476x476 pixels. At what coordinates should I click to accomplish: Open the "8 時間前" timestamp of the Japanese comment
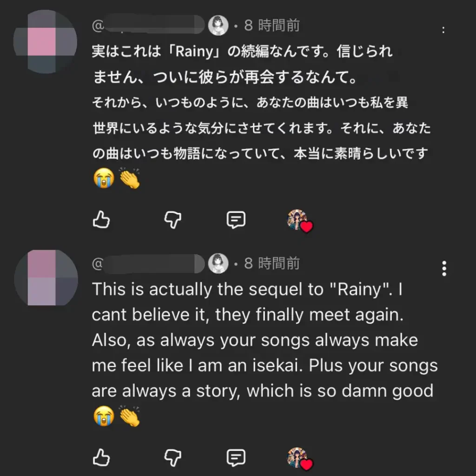point(272,25)
